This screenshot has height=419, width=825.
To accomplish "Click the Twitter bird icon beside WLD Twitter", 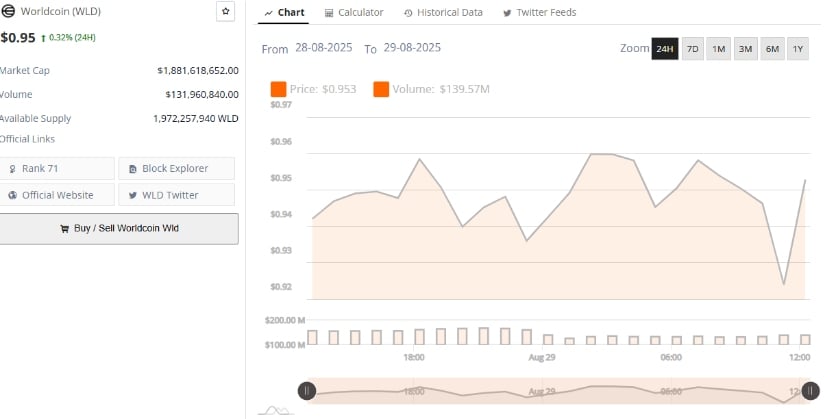I will (133, 195).
